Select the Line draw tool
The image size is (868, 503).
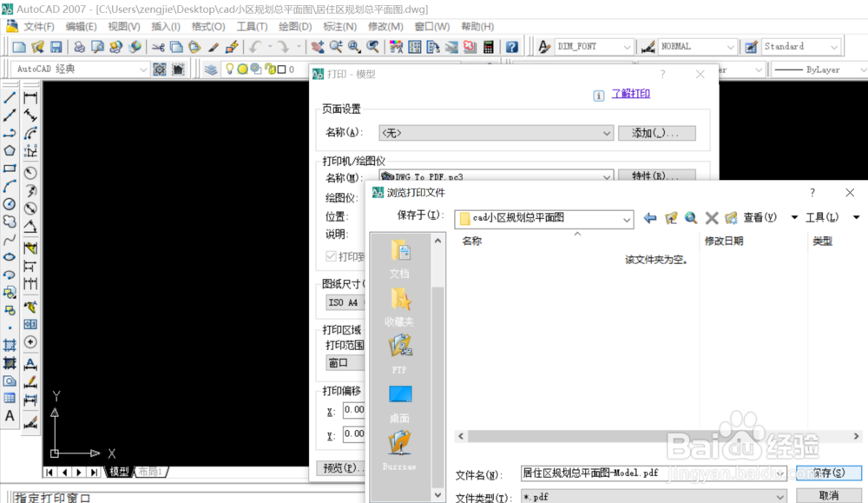(x=10, y=98)
